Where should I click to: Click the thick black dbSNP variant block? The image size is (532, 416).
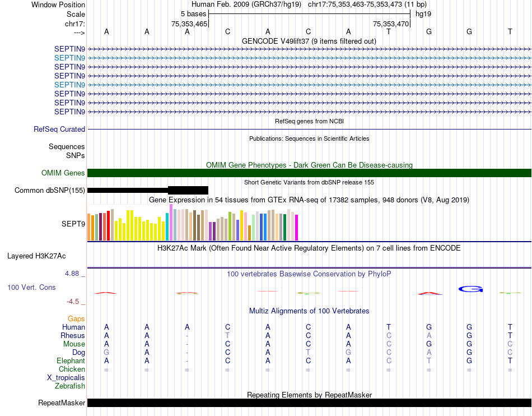pyautogui.click(x=188, y=190)
